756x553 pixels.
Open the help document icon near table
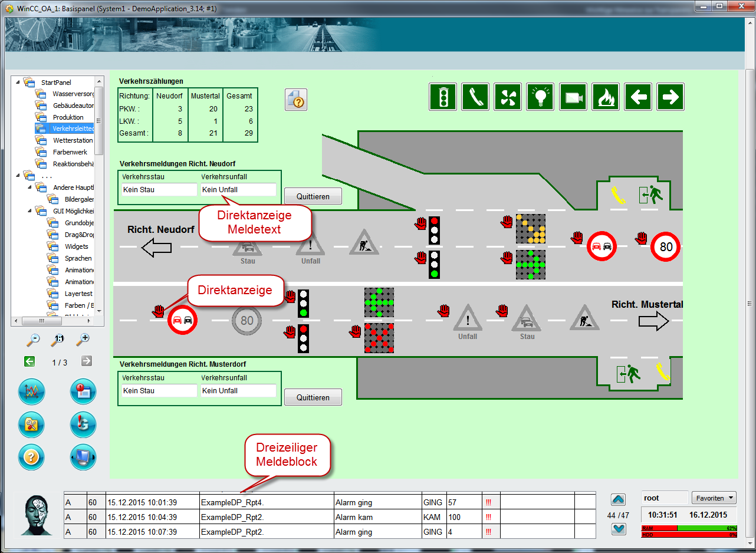pyautogui.click(x=297, y=100)
